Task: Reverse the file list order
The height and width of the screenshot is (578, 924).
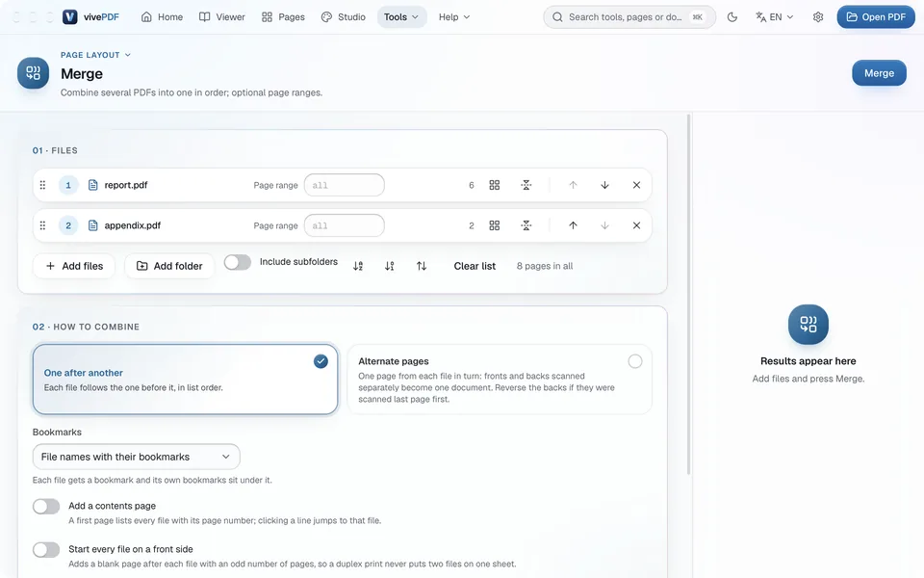Action: [422, 266]
